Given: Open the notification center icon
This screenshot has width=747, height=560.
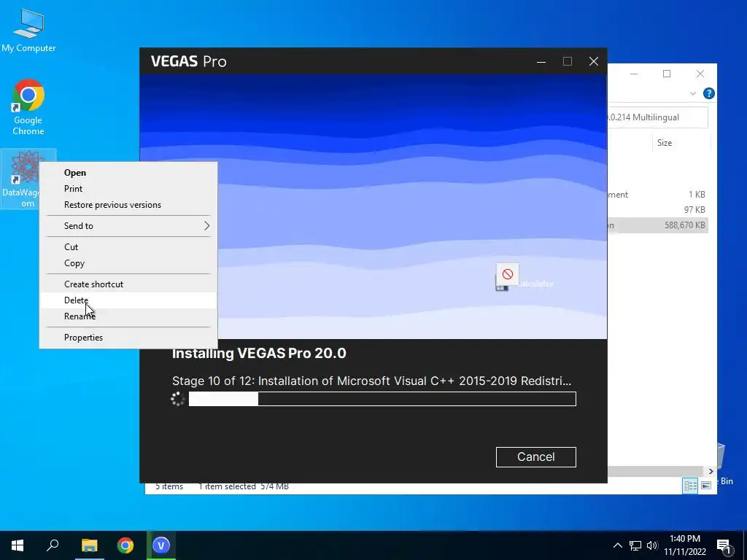Looking at the screenshot, I should pyautogui.click(x=724, y=546).
